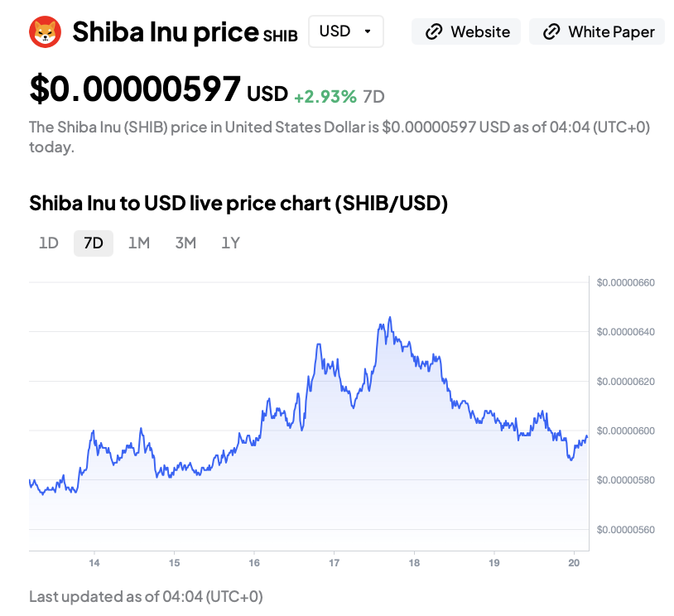Click date label 14 on the x-axis

[x=94, y=563]
